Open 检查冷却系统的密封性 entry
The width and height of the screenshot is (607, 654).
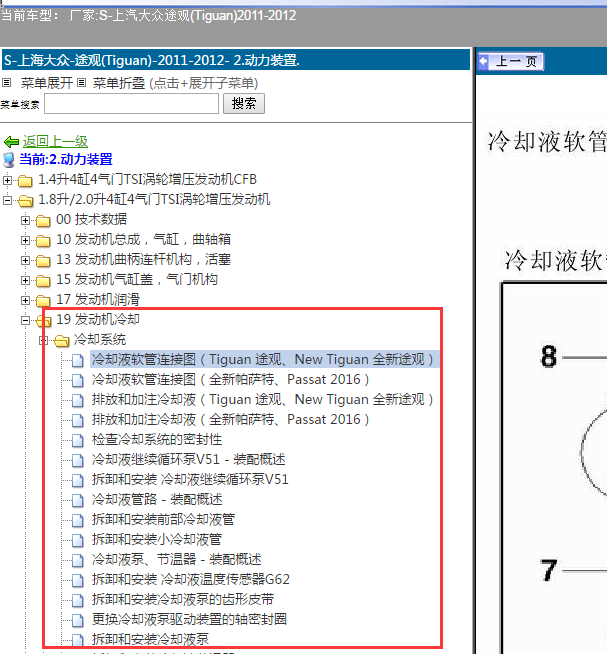(157, 440)
